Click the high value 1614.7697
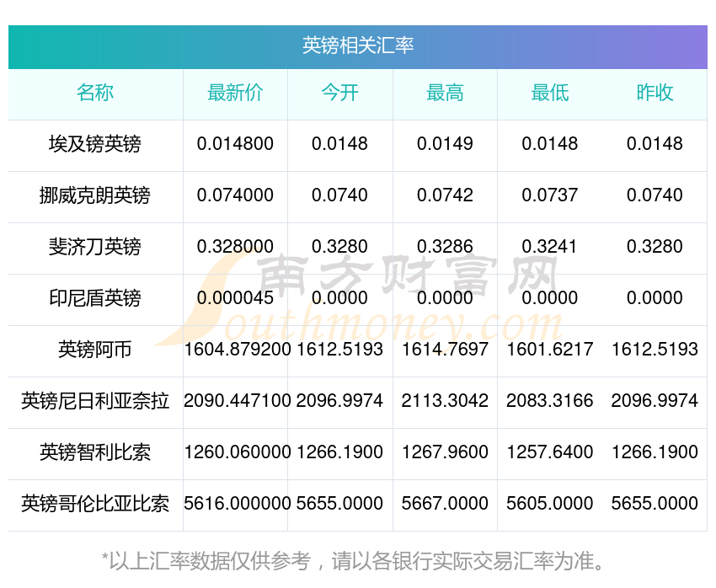Image resolution: width=716 pixels, height=588 pixels. pyautogui.click(x=445, y=350)
